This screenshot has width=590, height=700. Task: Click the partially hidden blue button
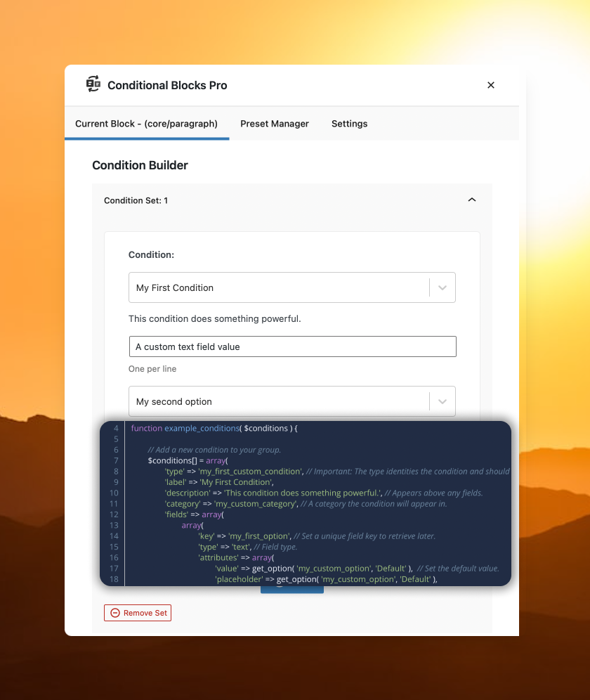pos(292,590)
